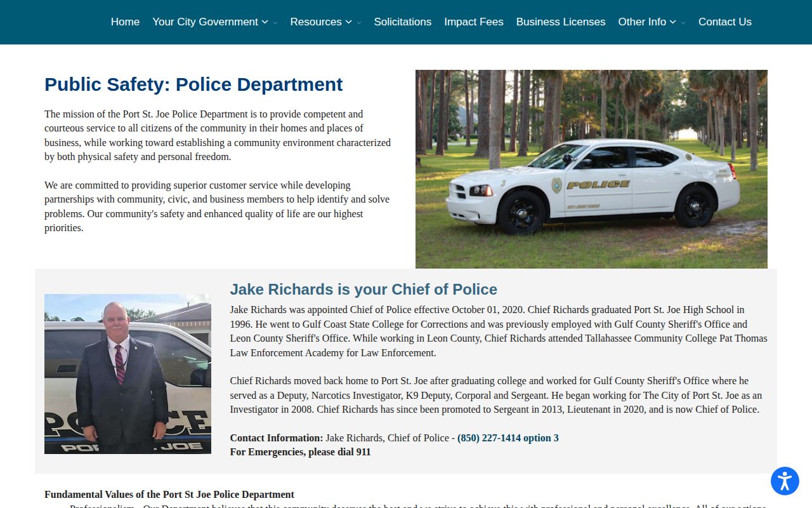The height and width of the screenshot is (508, 812).
Task: Open the Business Licenses page
Action: [561, 22]
